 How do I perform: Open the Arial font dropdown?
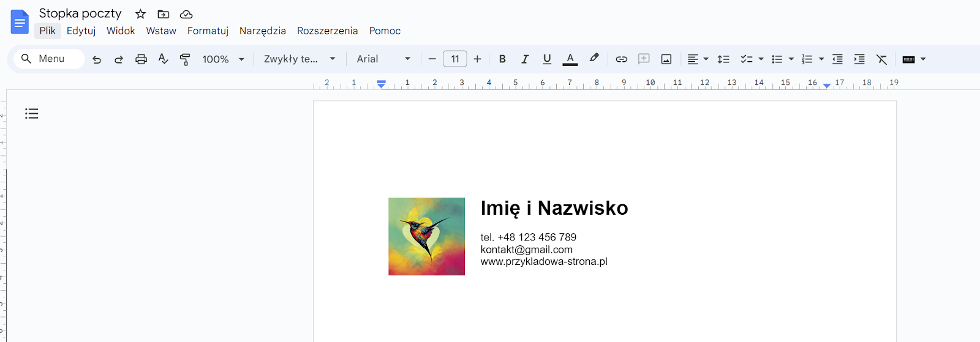click(383, 59)
